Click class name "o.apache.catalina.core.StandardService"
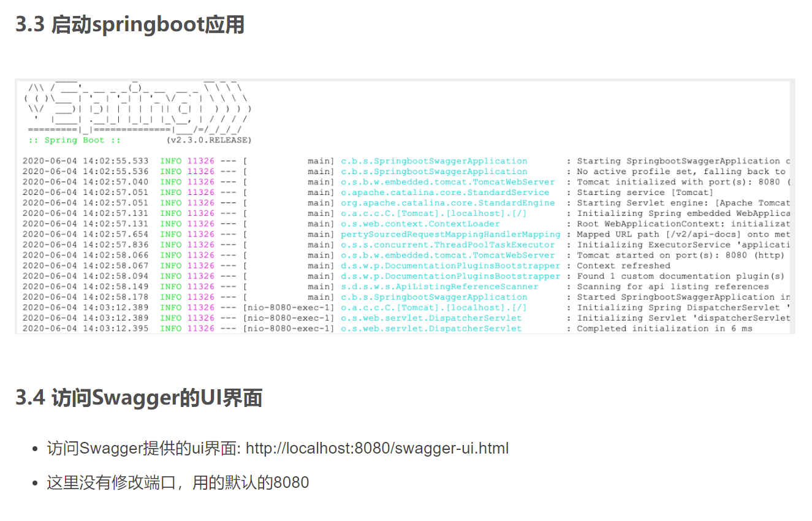812x521 pixels. [445, 192]
